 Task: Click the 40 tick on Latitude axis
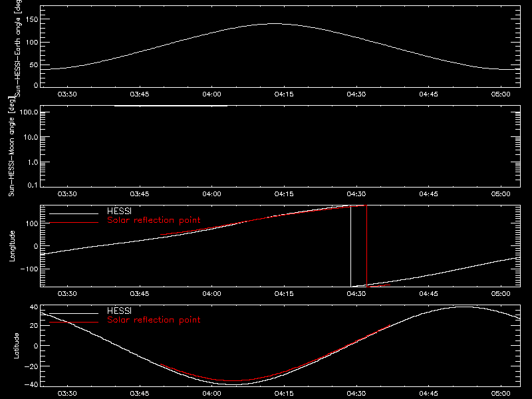34,307
